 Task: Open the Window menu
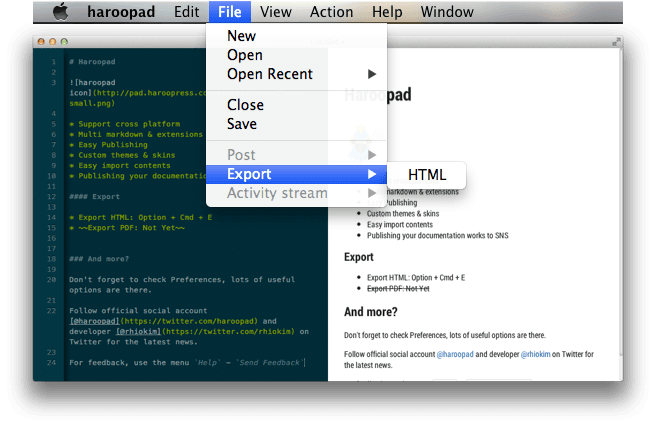click(x=447, y=12)
